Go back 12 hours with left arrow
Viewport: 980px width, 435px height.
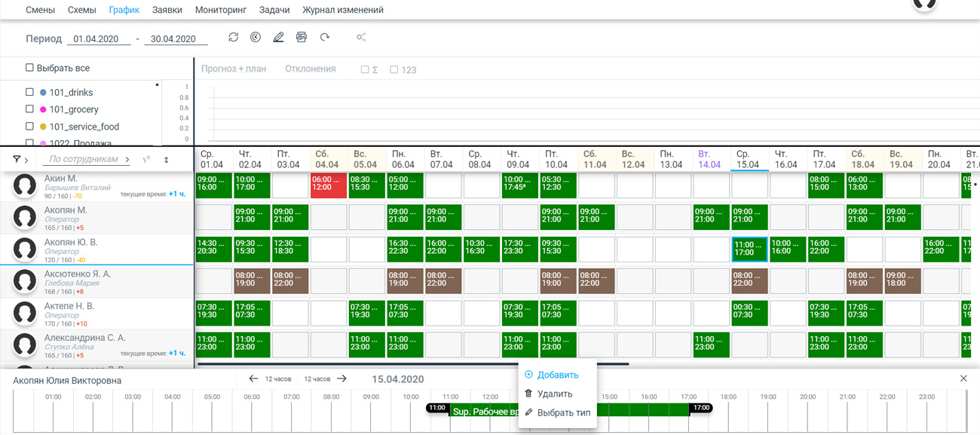tap(253, 378)
